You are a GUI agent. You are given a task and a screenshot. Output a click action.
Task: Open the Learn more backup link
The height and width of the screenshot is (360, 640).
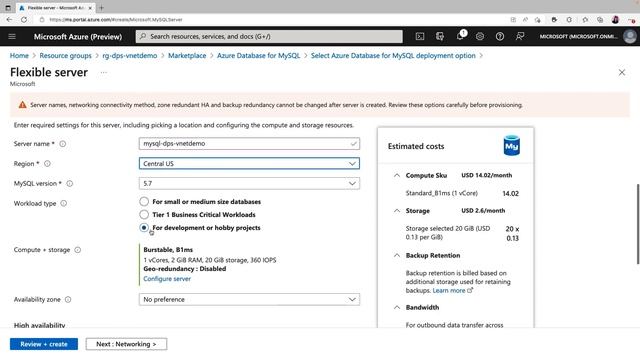452,291
